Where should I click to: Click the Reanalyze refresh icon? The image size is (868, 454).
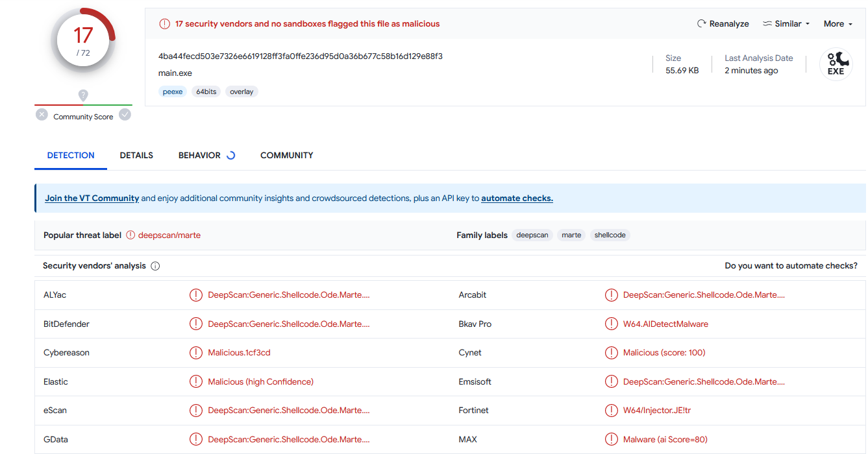(x=701, y=24)
